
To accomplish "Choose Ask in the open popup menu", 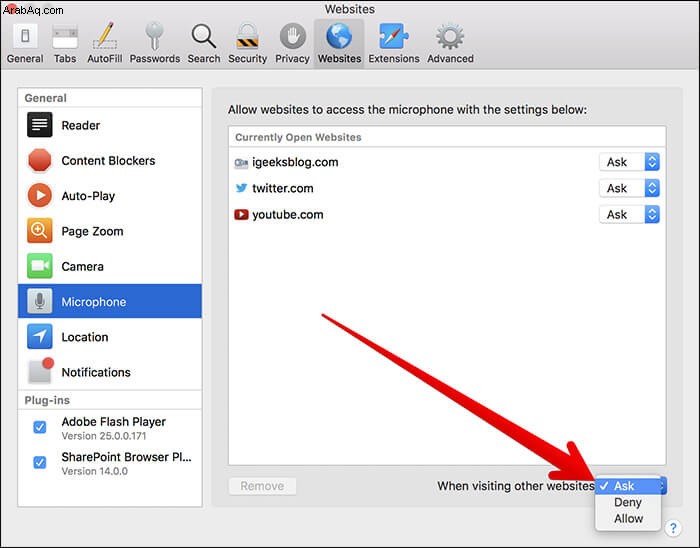I will 628,486.
